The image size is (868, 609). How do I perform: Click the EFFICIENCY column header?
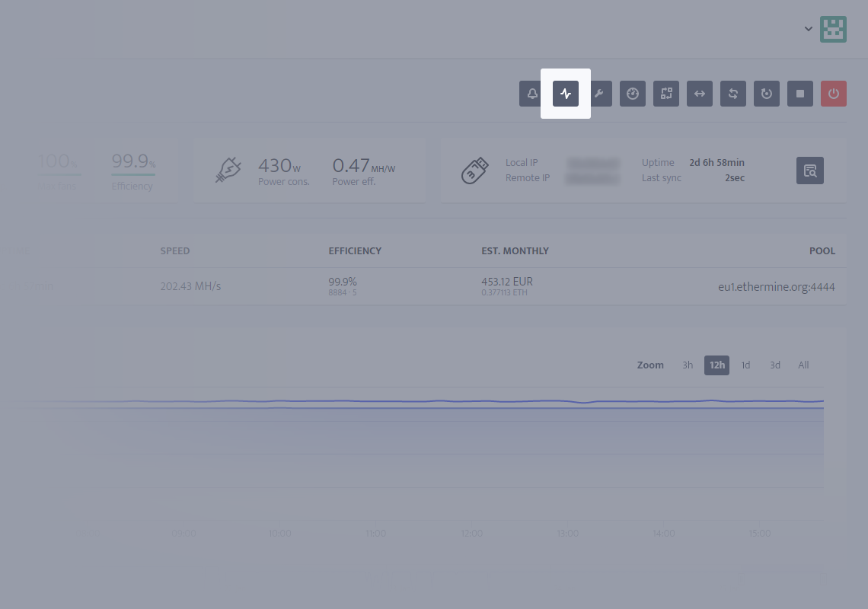(355, 250)
